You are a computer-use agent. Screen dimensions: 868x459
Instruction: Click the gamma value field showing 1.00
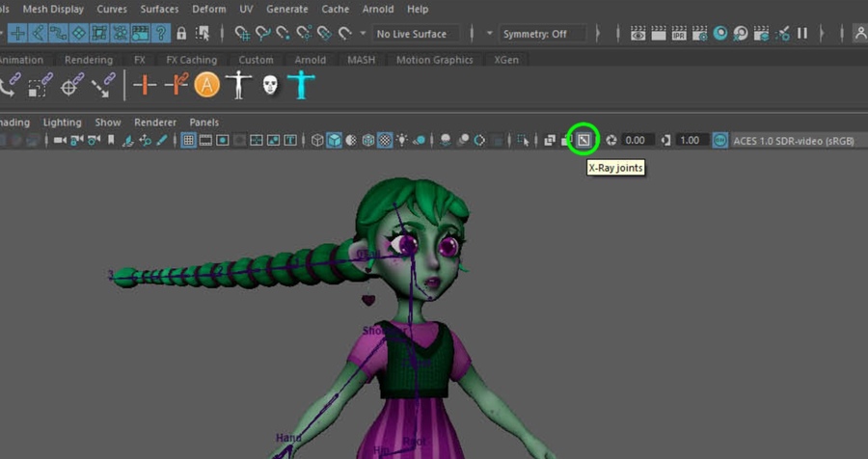691,141
